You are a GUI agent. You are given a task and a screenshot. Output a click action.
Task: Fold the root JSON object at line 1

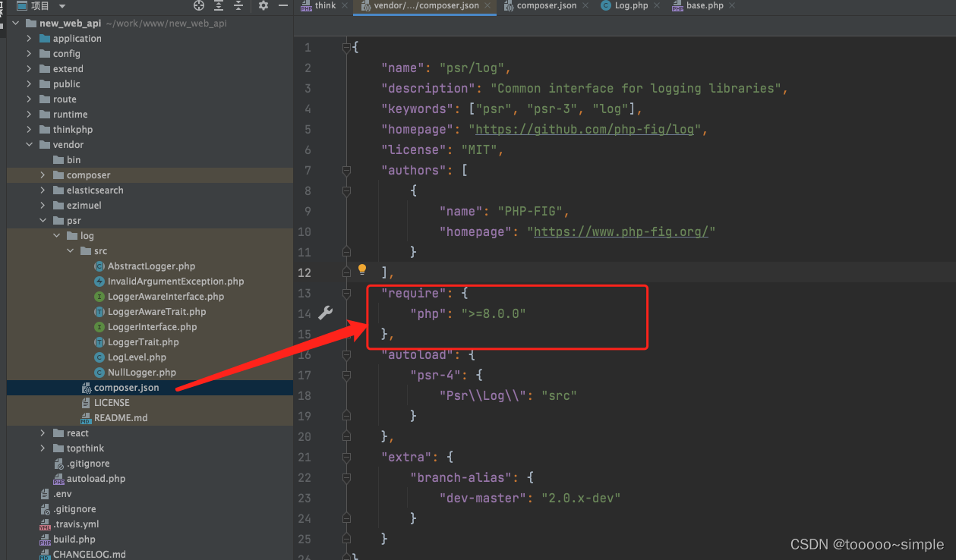pyautogui.click(x=346, y=48)
